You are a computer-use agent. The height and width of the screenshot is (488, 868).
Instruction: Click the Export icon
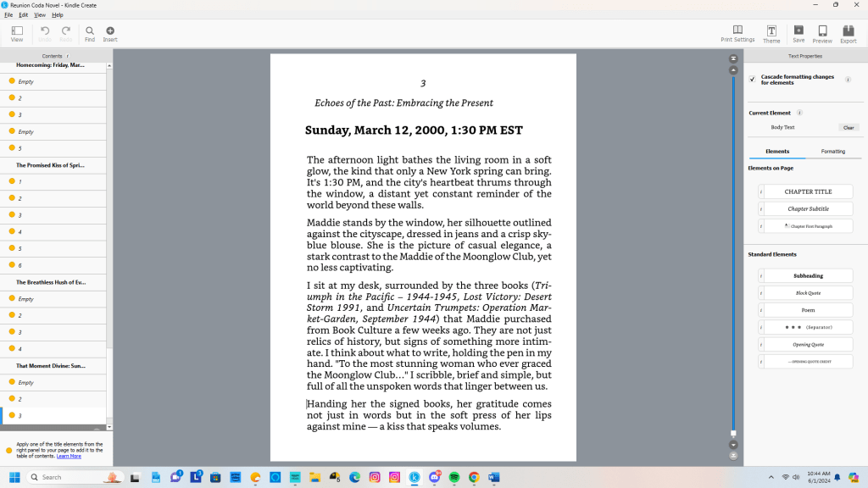point(848,34)
